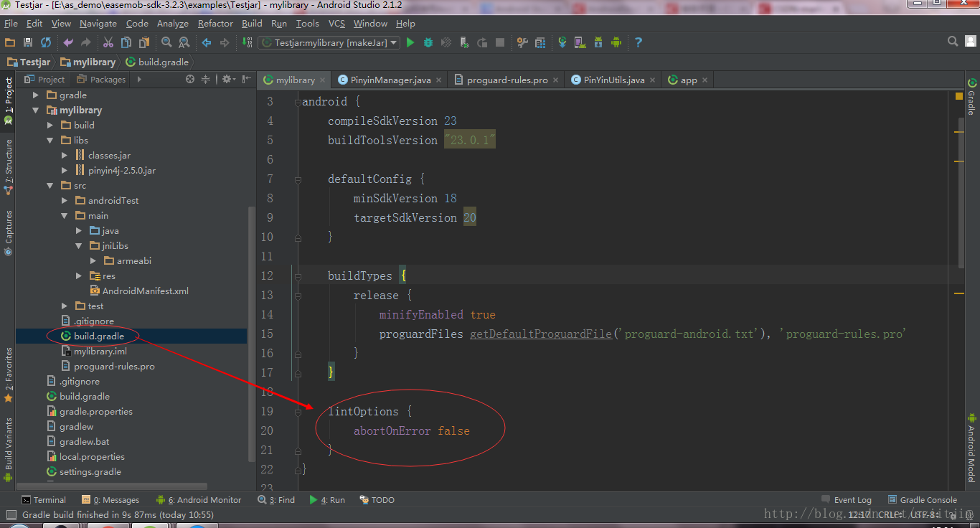Toggle the 1: Project side panel
The width and height of the screenshot is (980, 528).
(8, 101)
